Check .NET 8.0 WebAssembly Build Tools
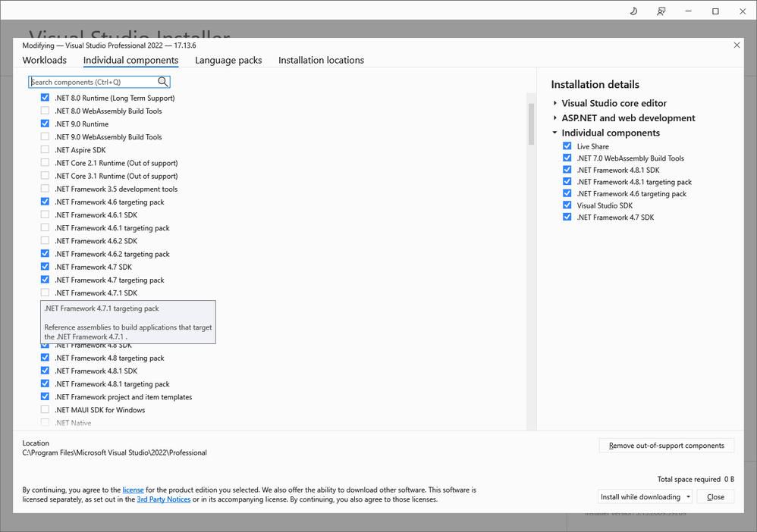Viewport: 757px width, 532px height. (45, 111)
